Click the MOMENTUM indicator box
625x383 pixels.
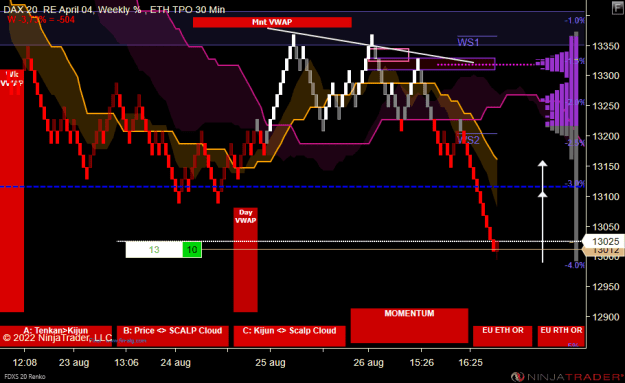point(409,325)
